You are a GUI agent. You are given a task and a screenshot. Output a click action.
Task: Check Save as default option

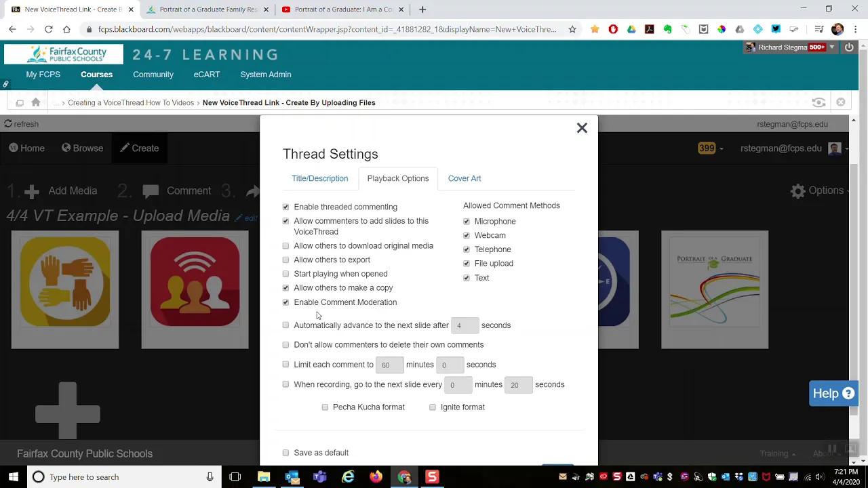285,453
